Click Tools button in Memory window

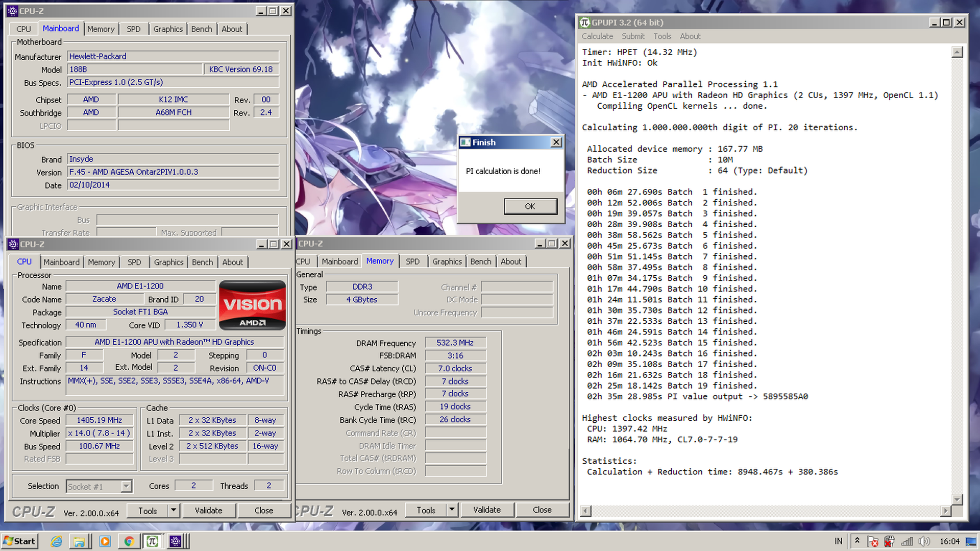tap(426, 510)
